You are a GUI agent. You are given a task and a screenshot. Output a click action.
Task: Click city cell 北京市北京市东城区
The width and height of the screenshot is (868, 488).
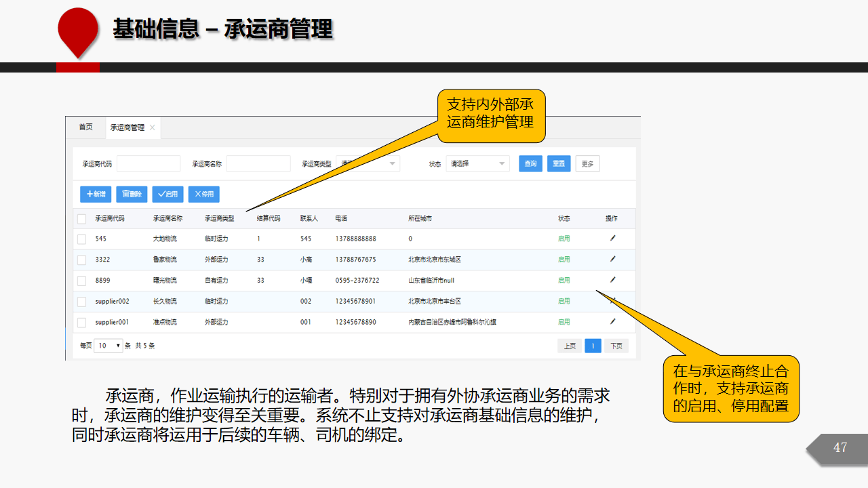tap(435, 260)
